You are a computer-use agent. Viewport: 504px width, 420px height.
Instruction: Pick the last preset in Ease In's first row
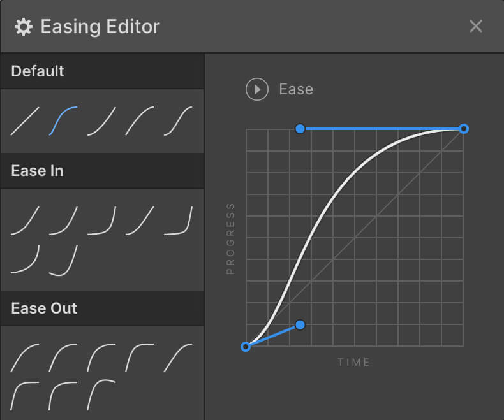[x=178, y=221]
